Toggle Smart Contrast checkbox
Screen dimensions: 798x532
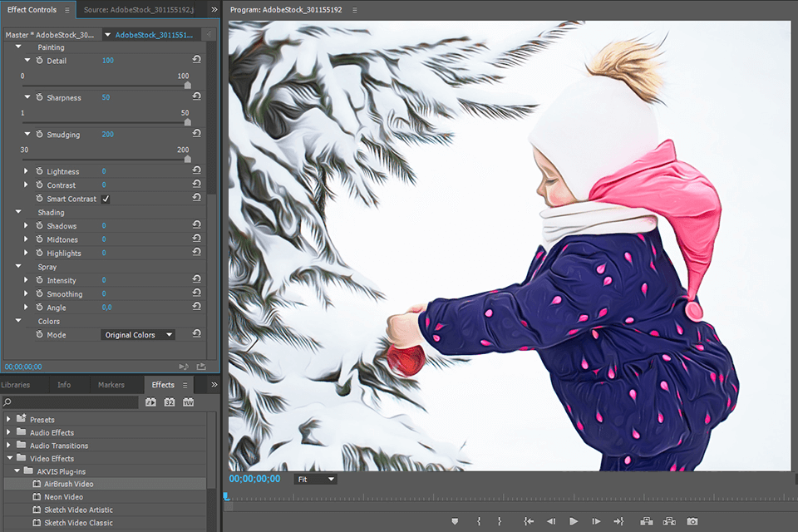106,199
